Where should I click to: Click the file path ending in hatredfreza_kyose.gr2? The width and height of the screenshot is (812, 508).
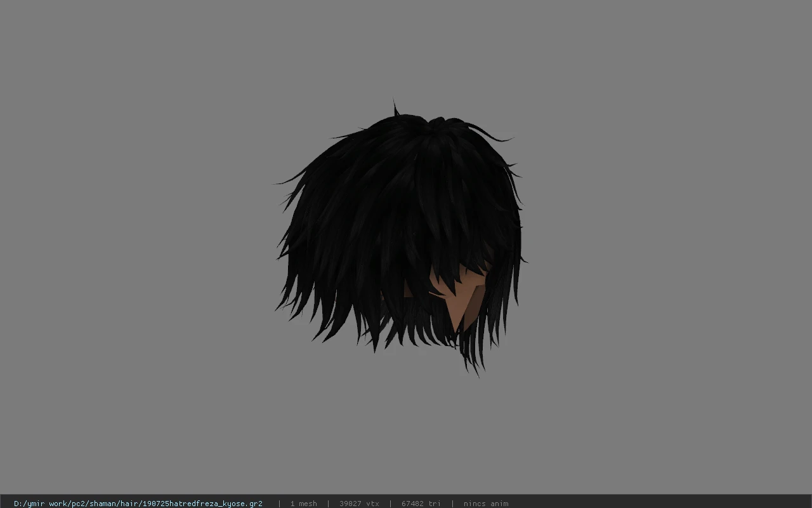click(138, 504)
